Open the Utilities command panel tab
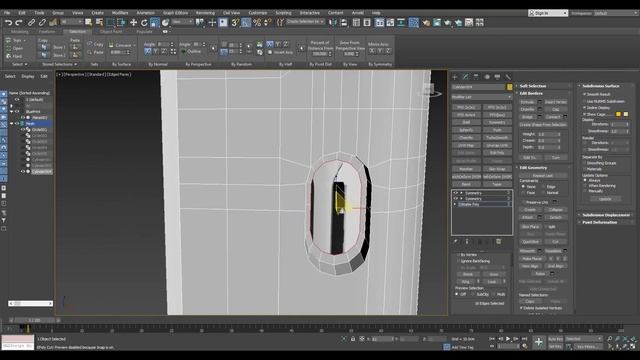The width and height of the screenshot is (640, 360). point(508,77)
